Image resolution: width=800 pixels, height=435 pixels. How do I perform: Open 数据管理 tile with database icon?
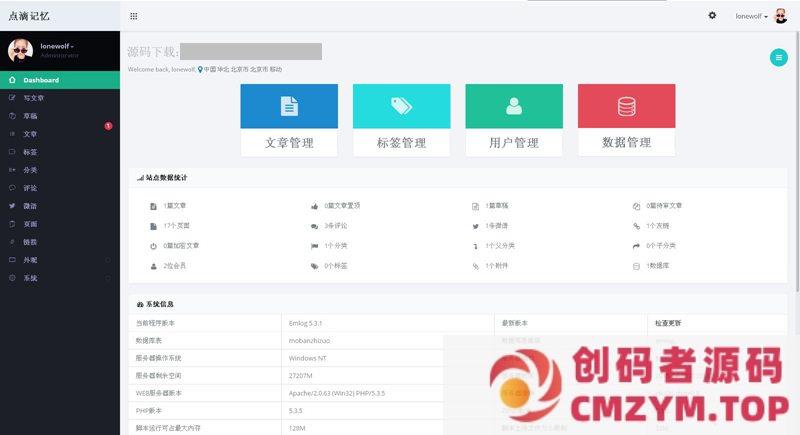(x=626, y=120)
